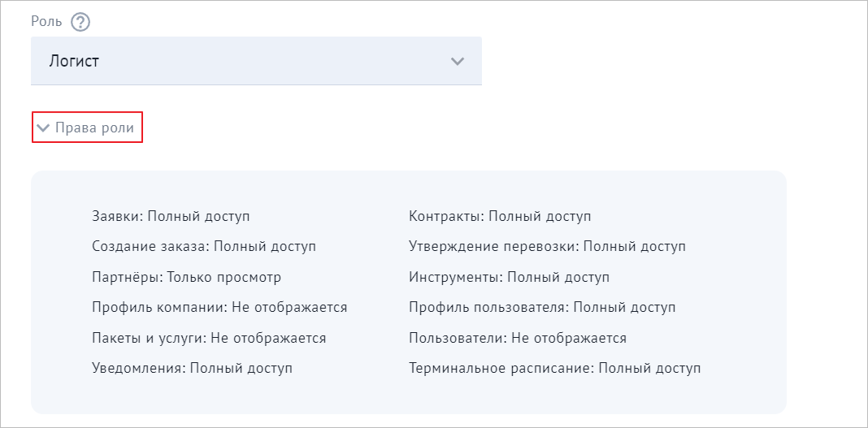
Task: Select Пользователи: Не отображается row
Action: point(518,337)
